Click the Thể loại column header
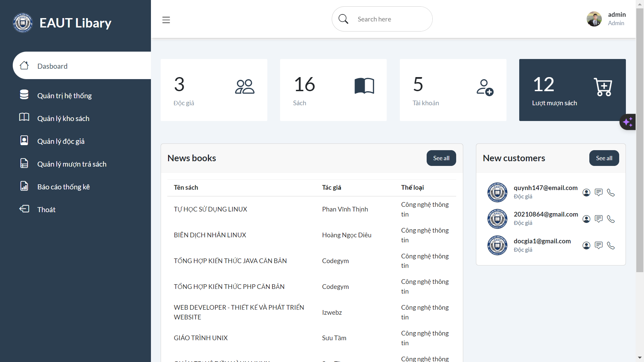The image size is (644, 362). [x=412, y=187]
